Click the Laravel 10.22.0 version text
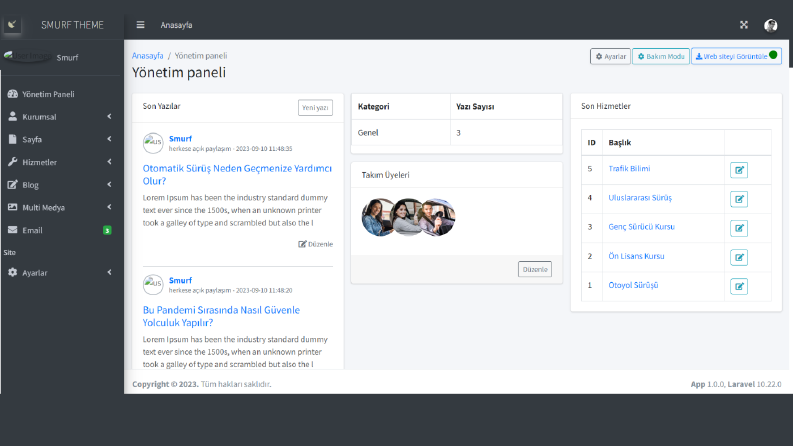Screen dimensions: 793x446 tap(754, 384)
